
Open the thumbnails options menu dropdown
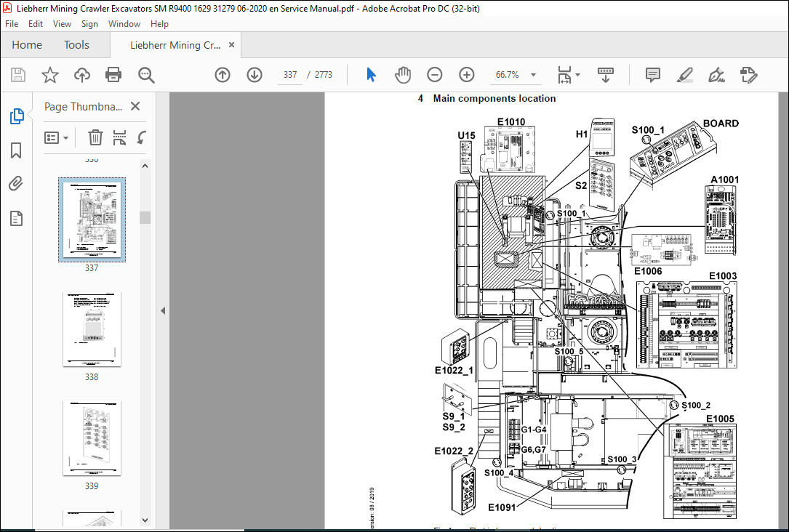(57, 137)
